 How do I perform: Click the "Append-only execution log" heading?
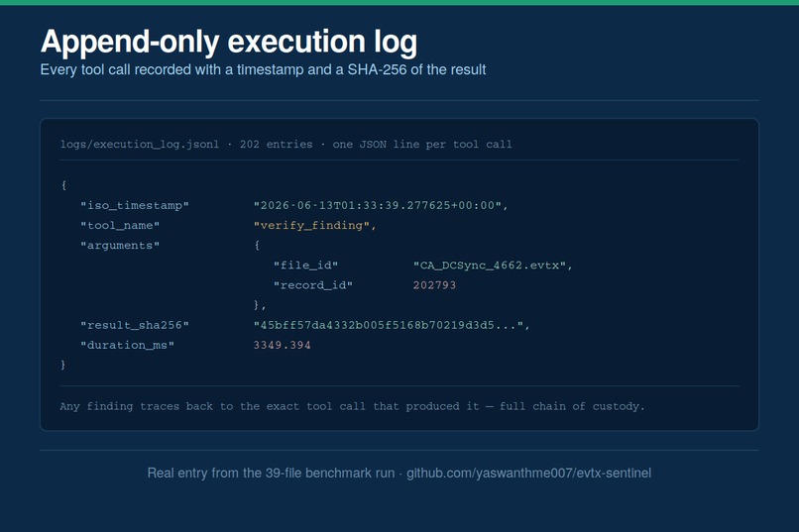229,42
